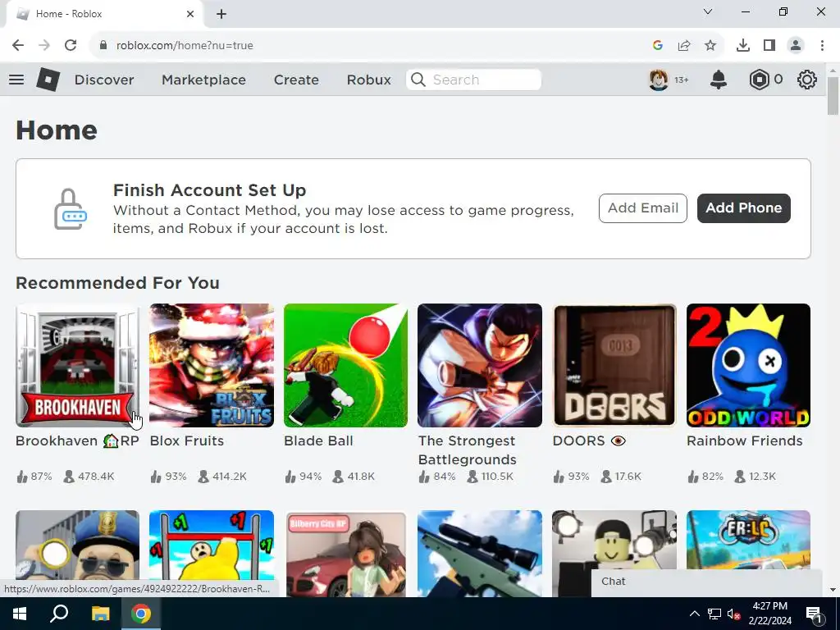Open Brookhaven RP game title link
This screenshot has width=840, height=630.
77,441
